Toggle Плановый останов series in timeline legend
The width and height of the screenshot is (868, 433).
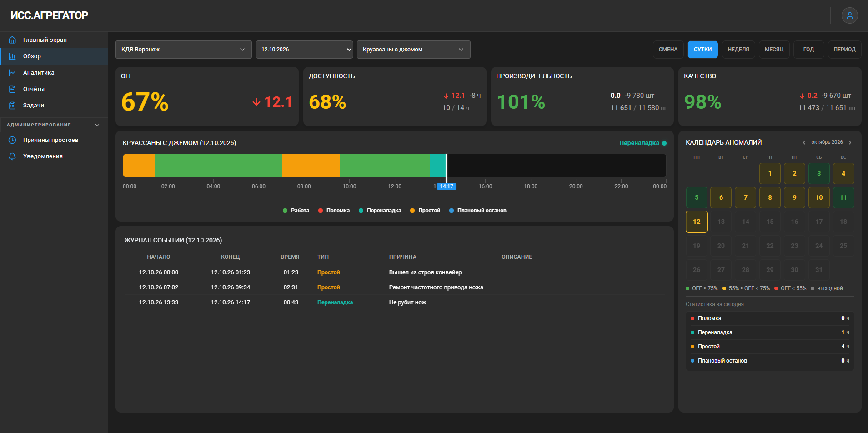tap(477, 211)
